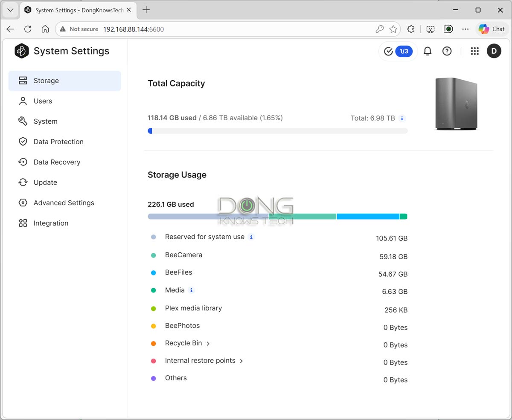This screenshot has width=512, height=420.
Task: Open the user avatar D account button
Action: tap(494, 51)
